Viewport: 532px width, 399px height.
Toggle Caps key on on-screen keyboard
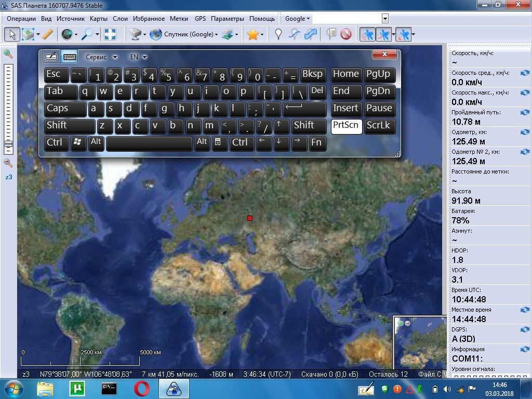[x=65, y=109]
